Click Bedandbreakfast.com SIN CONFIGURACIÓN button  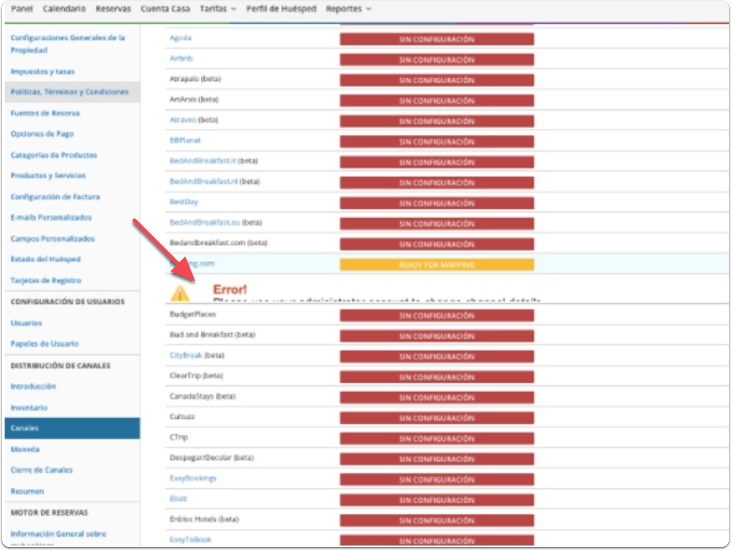tap(437, 244)
